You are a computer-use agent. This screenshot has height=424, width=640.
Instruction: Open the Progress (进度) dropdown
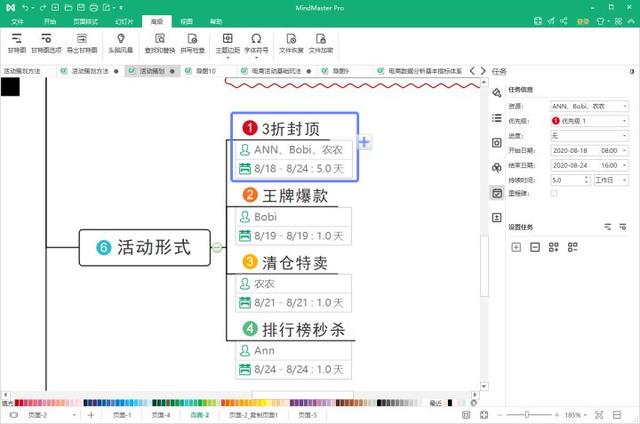(589, 135)
